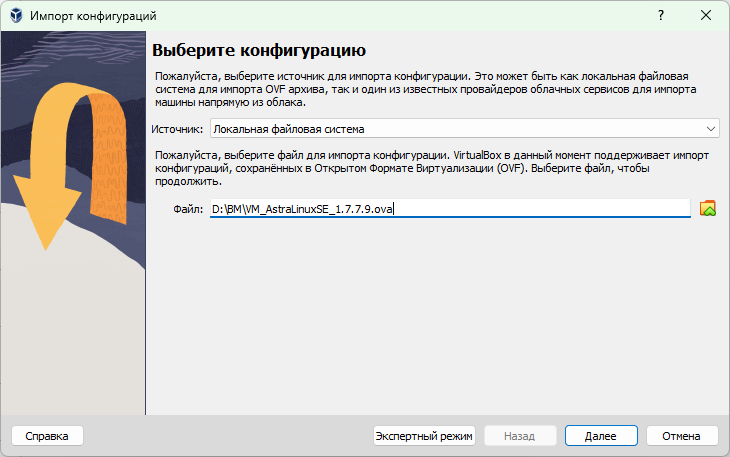Click the Источник: label
730x457 pixels.
[178, 129]
